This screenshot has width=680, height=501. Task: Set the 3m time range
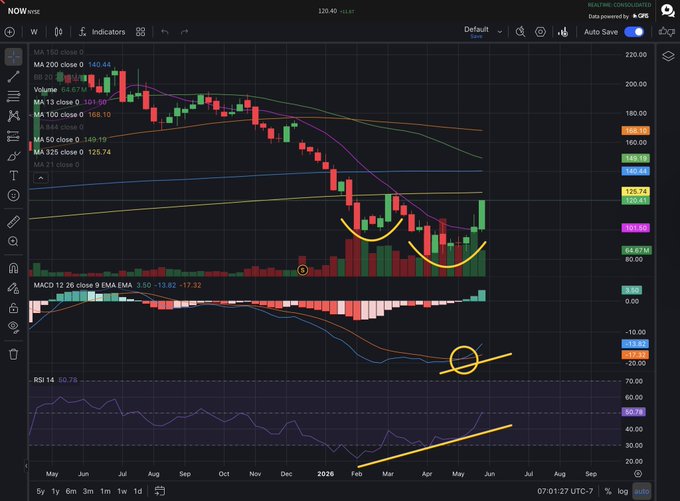pyautogui.click(x=88, y=491)
